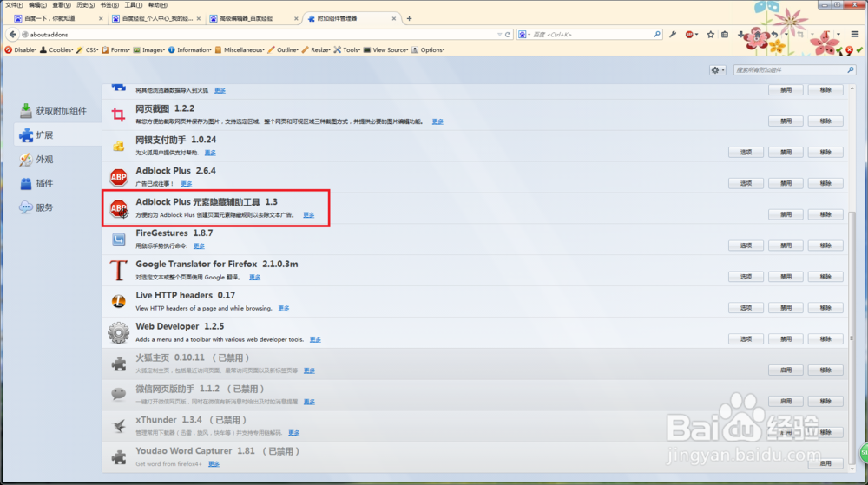
Task: Open the Cookies dropdown menu
Action: pyautogui.click(x=56, y=49)
